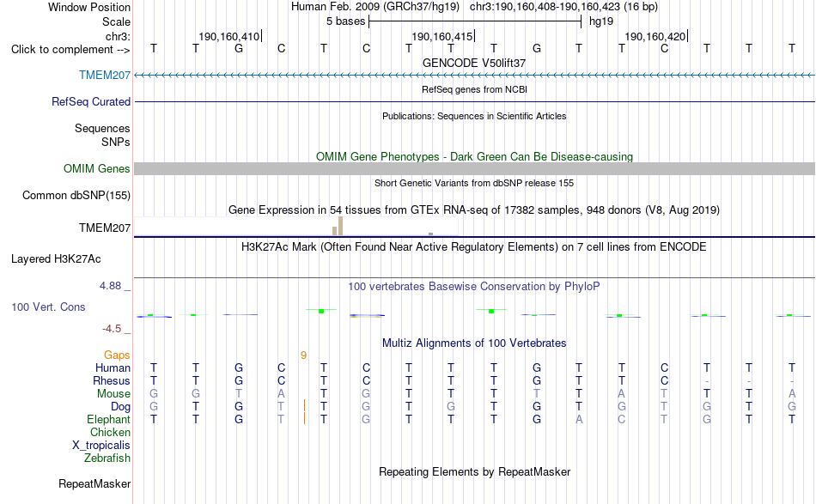816x504 pixels.
Task: Select the Dog alignment row label
Action: pyautogui.click(x=121, y=407)
